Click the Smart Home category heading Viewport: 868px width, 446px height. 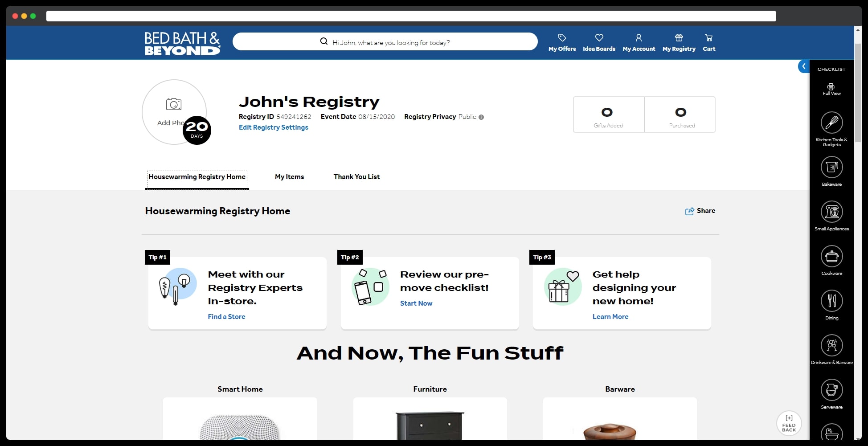(x=240, y=389)
